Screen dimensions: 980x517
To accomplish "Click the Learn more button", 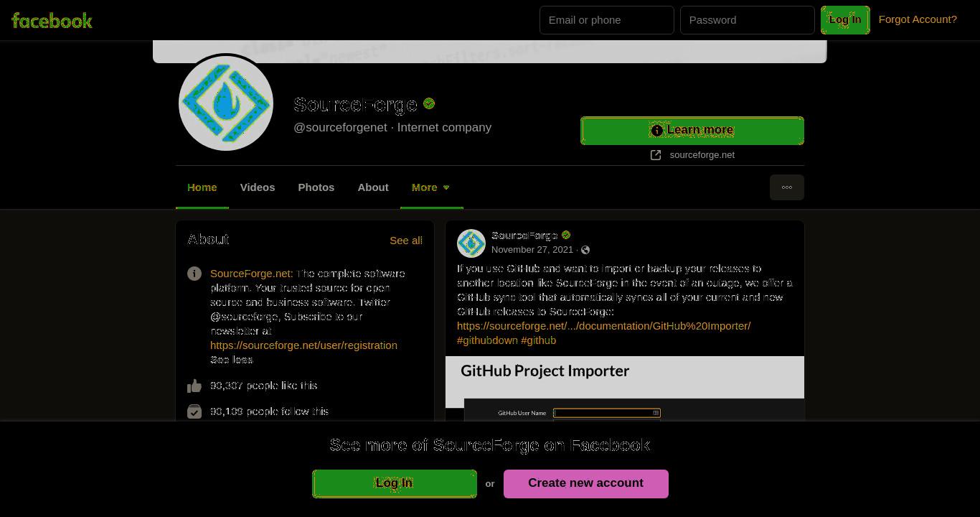I will click(x=692, y=131).
